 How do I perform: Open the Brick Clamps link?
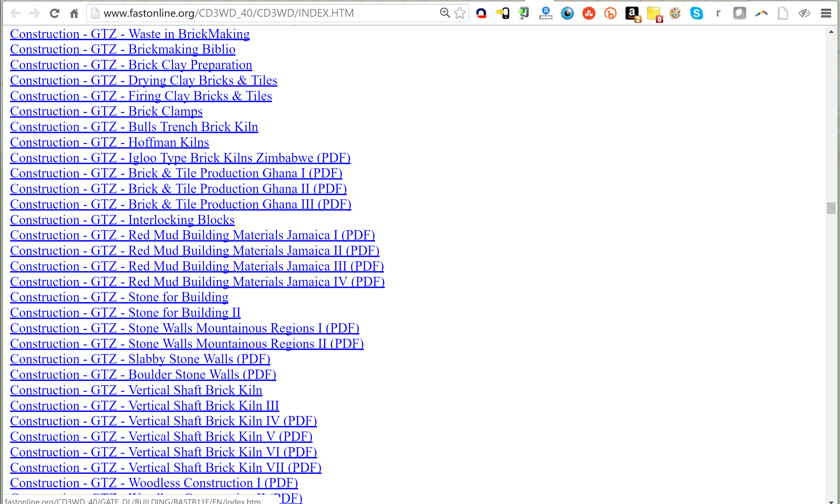click(106, 111)
